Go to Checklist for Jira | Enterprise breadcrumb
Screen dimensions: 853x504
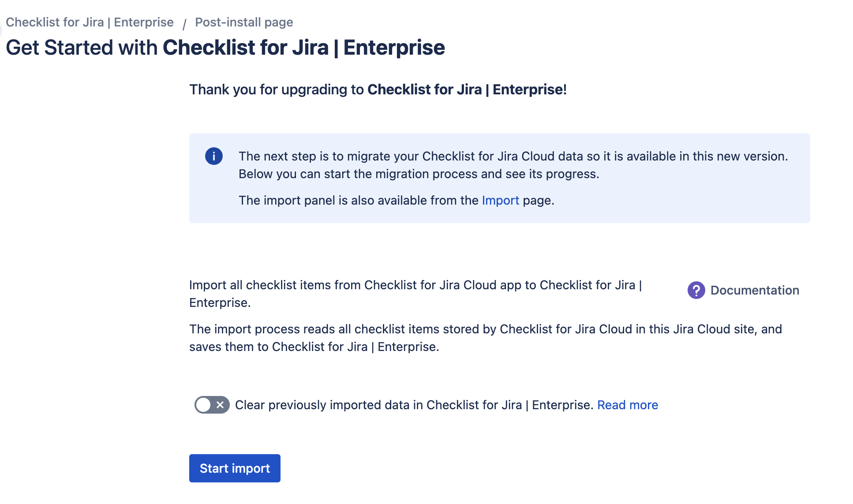(90, 22)
